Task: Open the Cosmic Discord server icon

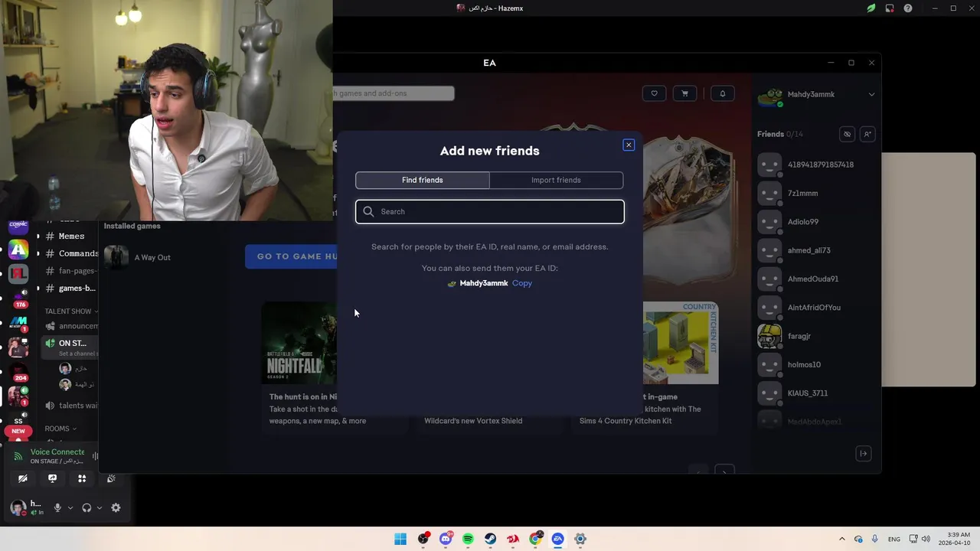Action: click(18, 227)
